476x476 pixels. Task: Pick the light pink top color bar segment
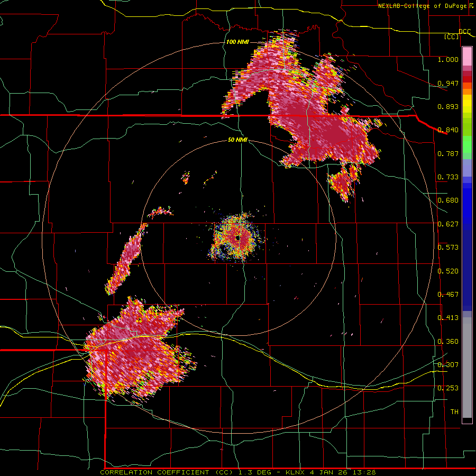point(467,57)
